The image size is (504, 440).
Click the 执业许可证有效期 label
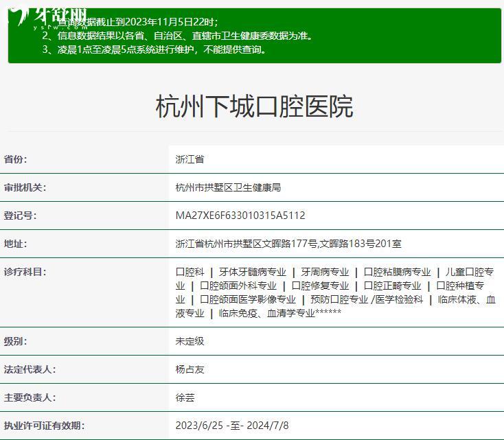45,426
